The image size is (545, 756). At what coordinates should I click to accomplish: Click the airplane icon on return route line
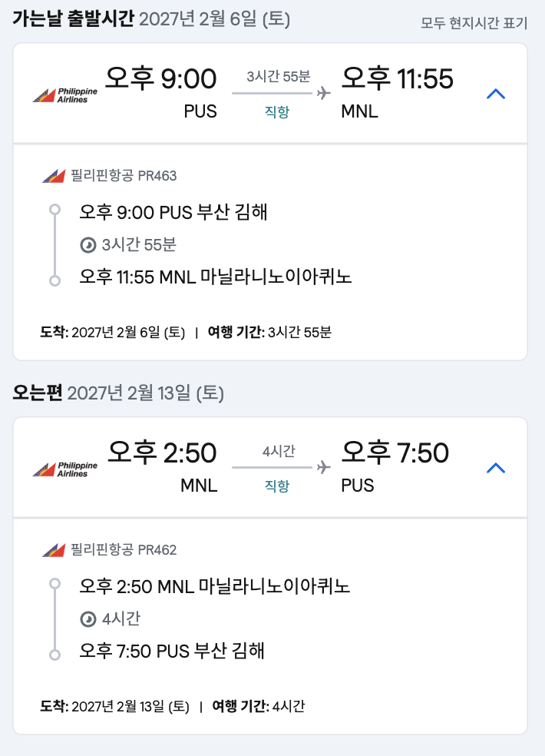coord(323,467)
